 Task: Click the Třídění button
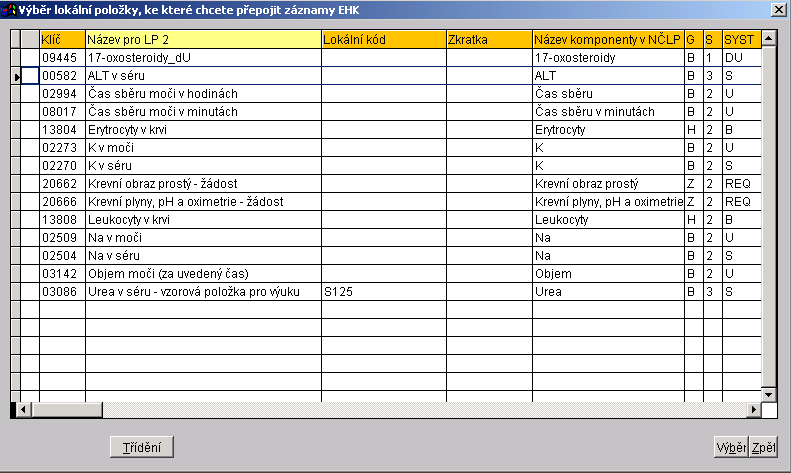(x=141, y=447)
